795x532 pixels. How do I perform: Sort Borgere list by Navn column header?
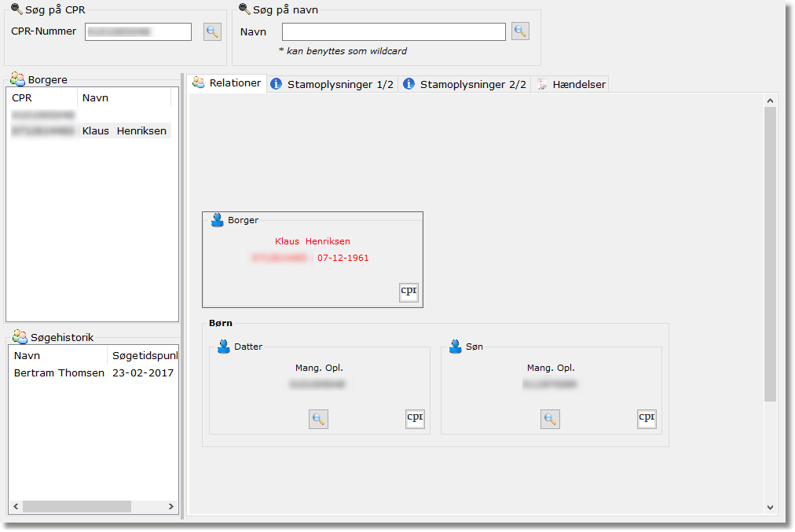(124, 98)
